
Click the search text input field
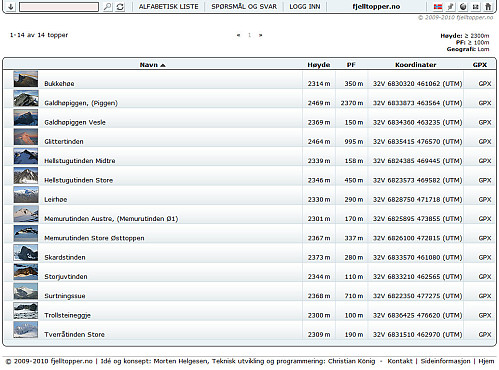click(59, 7)
